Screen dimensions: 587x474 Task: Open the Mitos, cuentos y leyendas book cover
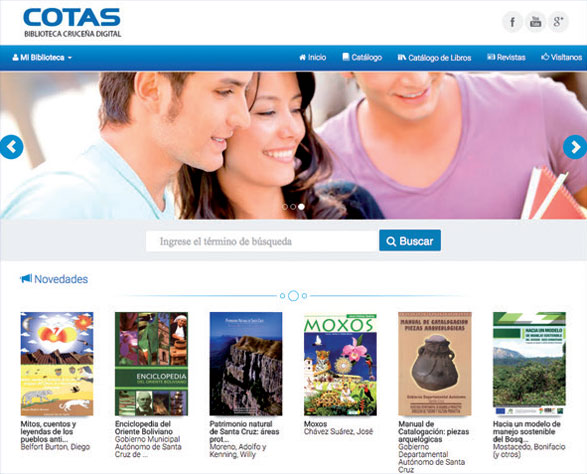tap(57, 364)
